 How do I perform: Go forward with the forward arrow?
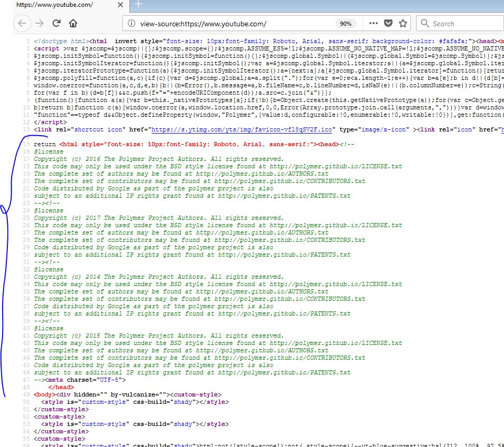point(39,24)
